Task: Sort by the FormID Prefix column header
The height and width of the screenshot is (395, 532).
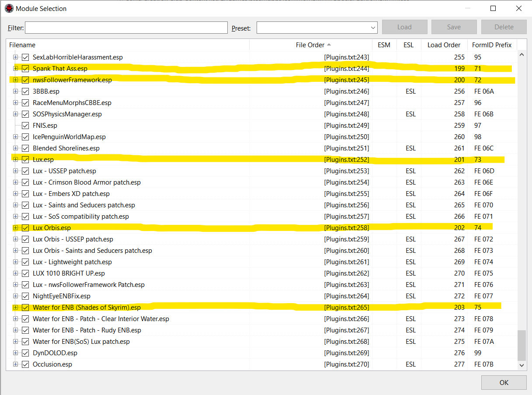Action: [492, 45]
